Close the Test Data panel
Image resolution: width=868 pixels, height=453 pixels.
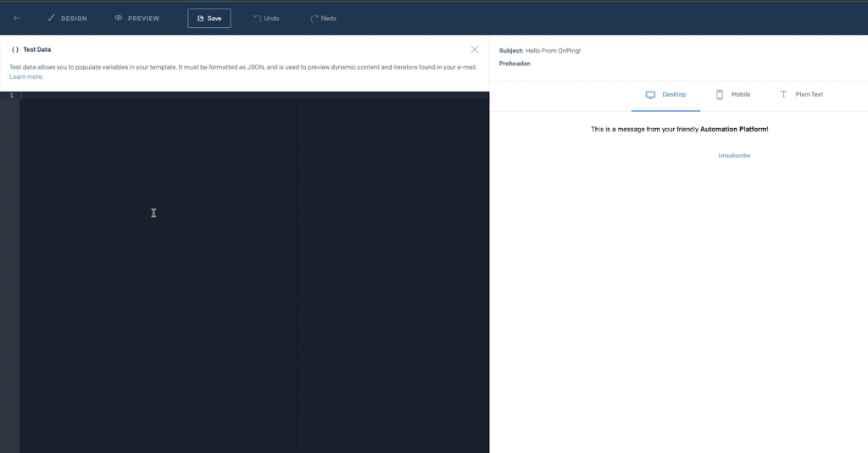(475, 50)
